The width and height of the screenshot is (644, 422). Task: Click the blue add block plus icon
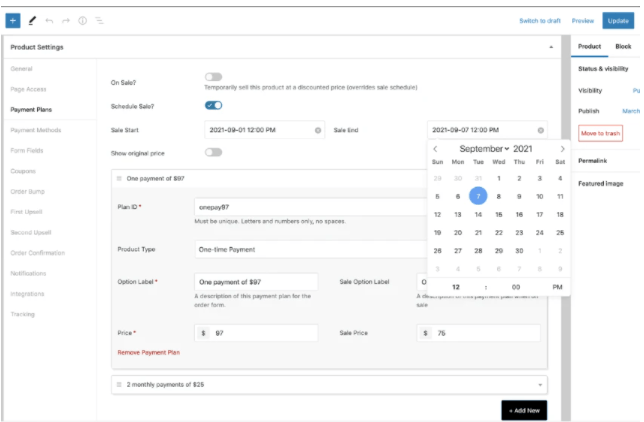(x=12, y=20)
